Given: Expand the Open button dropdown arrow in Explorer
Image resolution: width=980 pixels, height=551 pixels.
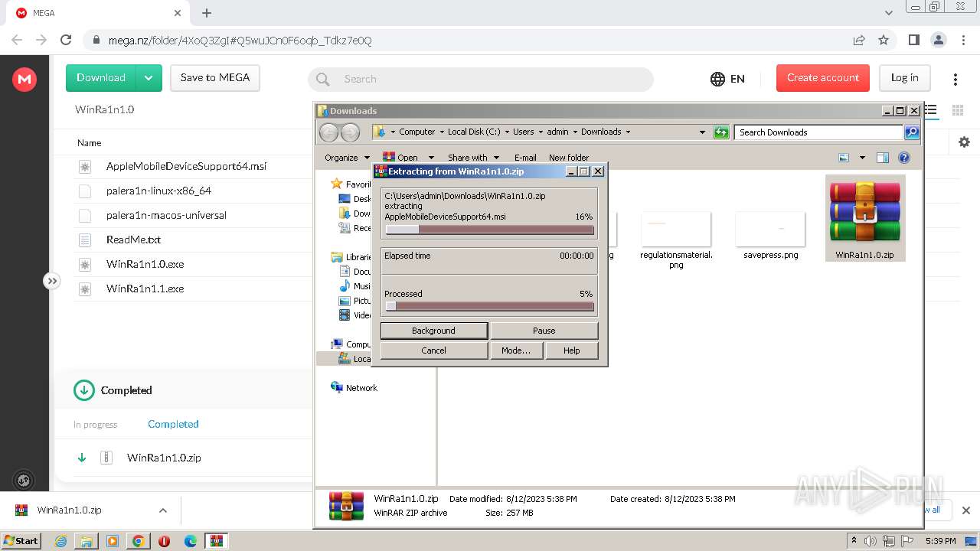Looking at the screenshot, I should click(x=431, y=158).
